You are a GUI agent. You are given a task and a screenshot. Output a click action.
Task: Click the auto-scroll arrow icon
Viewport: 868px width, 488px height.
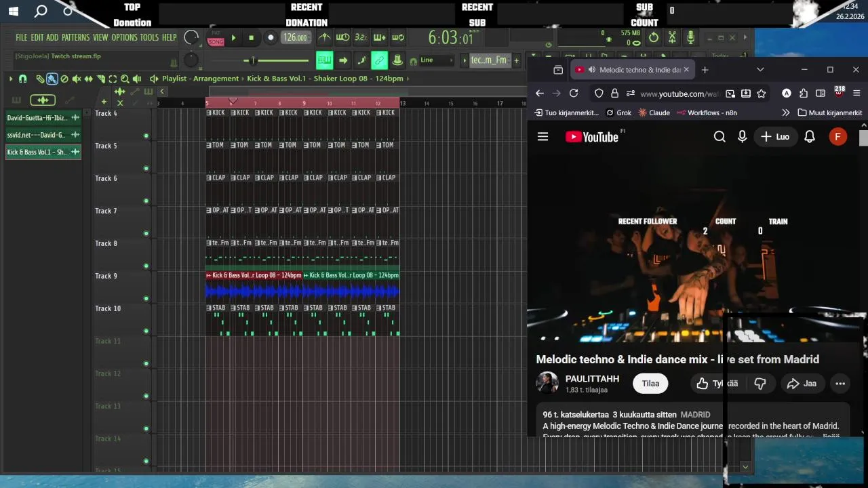click(x=343, y=60)
